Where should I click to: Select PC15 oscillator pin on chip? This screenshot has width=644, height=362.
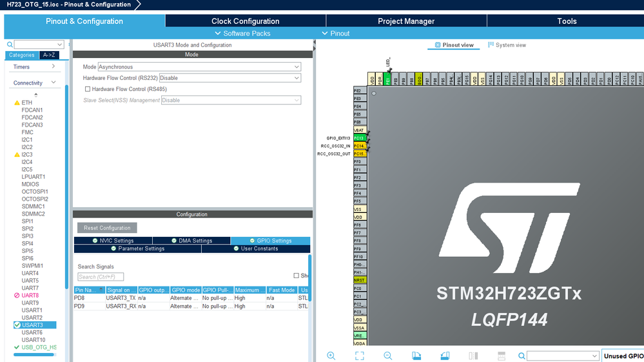coord(360,154)
